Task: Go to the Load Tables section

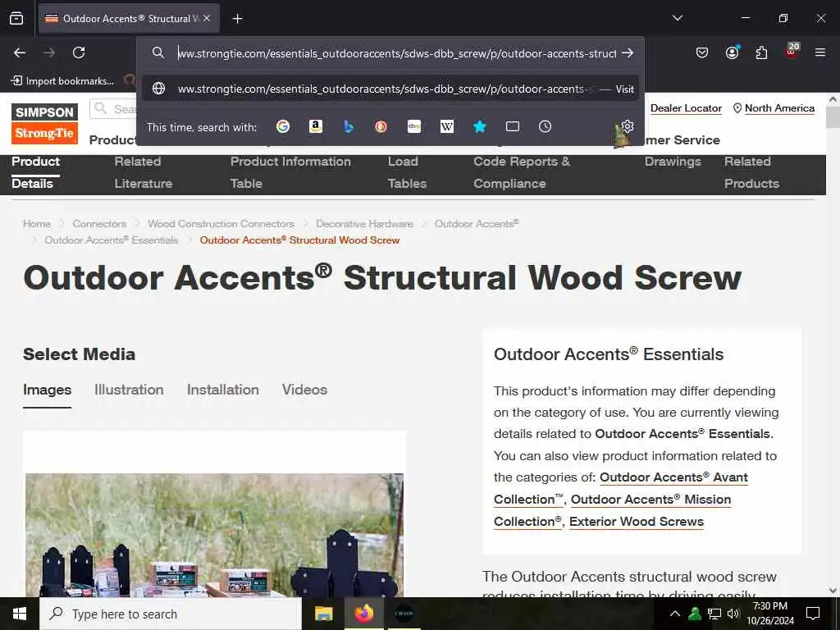Action: (407, 172)
